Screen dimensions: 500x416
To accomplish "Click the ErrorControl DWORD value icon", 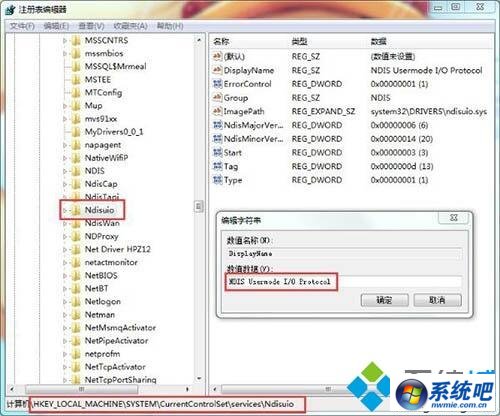I will pos(217,84).
